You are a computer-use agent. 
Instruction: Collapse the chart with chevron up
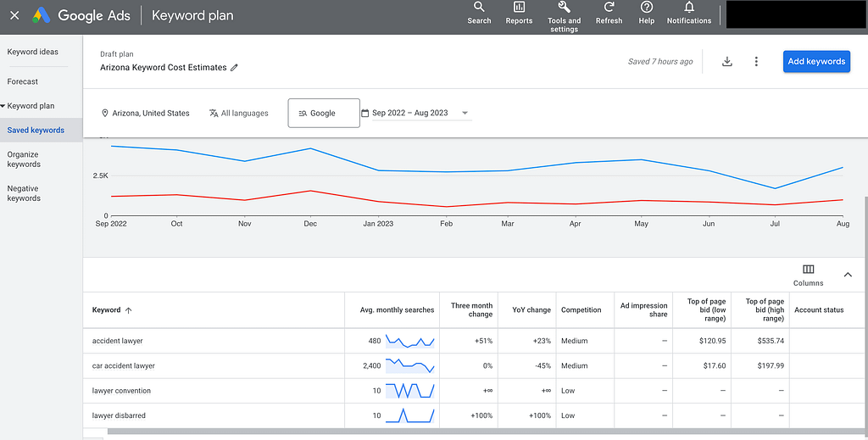(x=848, y=275)
